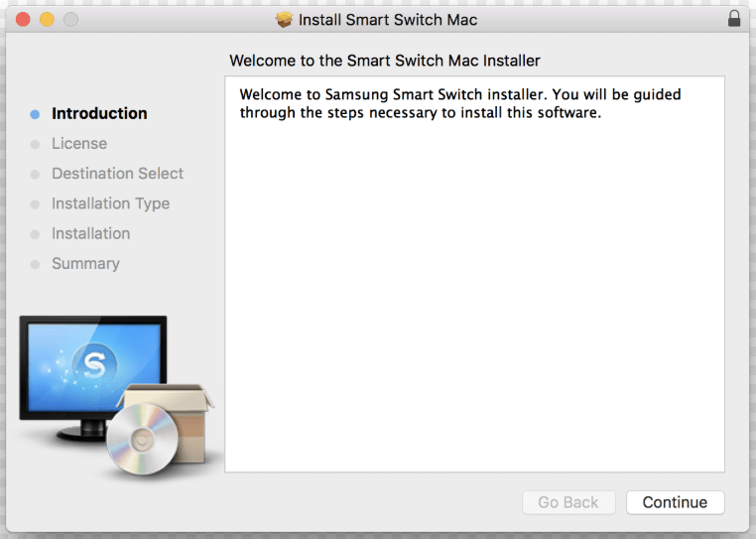Click the installer disc and box image

tap(159, 430)
